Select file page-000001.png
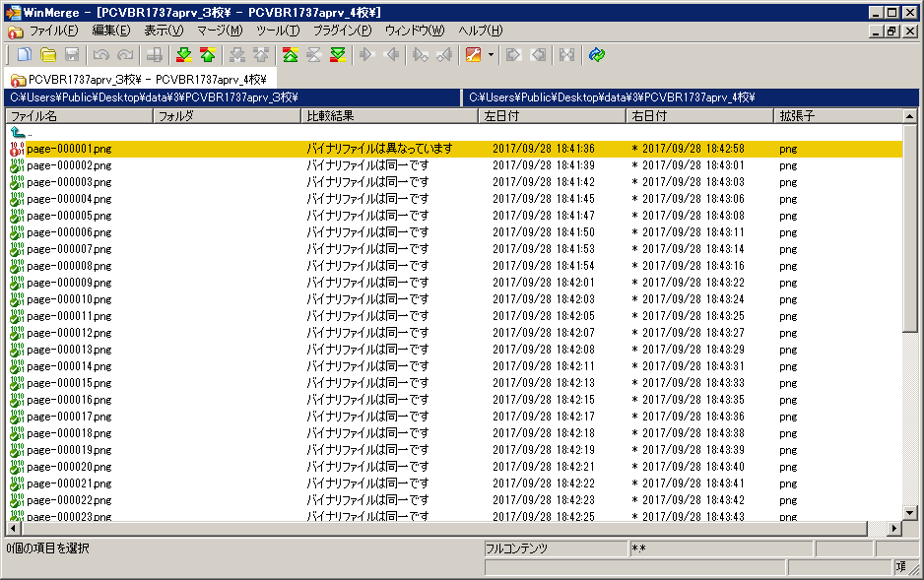 coord(69,149)
